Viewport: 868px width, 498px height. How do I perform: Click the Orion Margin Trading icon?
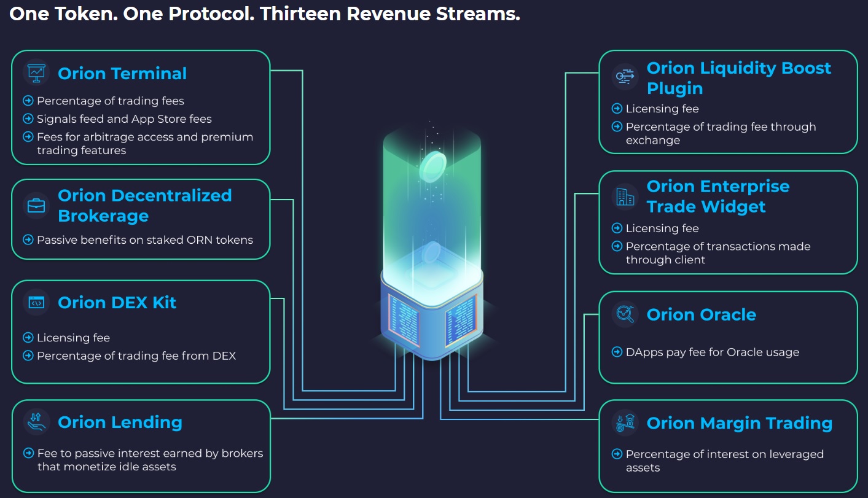pyautogui.click(x=625, y=423)
